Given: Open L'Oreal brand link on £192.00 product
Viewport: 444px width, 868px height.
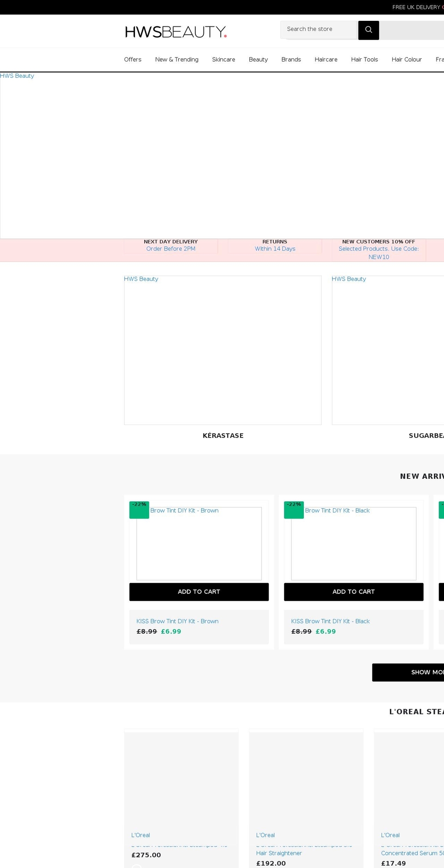Looking at the screenshot, I should 265,835.
